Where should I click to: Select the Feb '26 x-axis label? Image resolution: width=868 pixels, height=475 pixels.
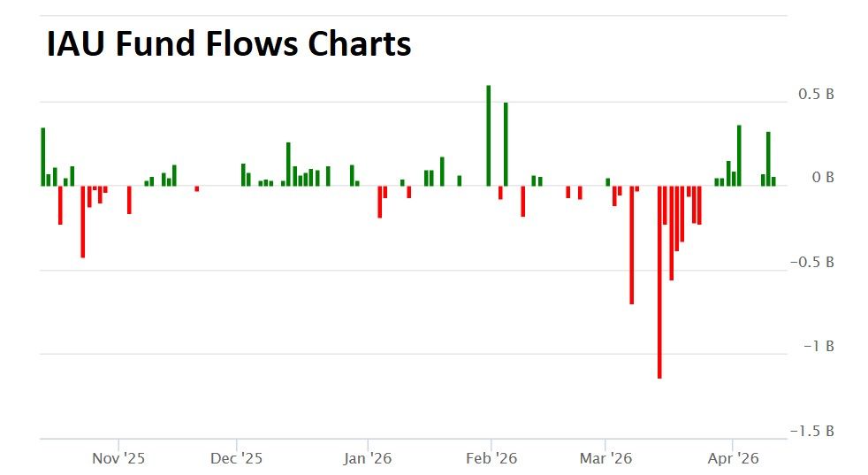pyautogui.click(x=491, y=458)
